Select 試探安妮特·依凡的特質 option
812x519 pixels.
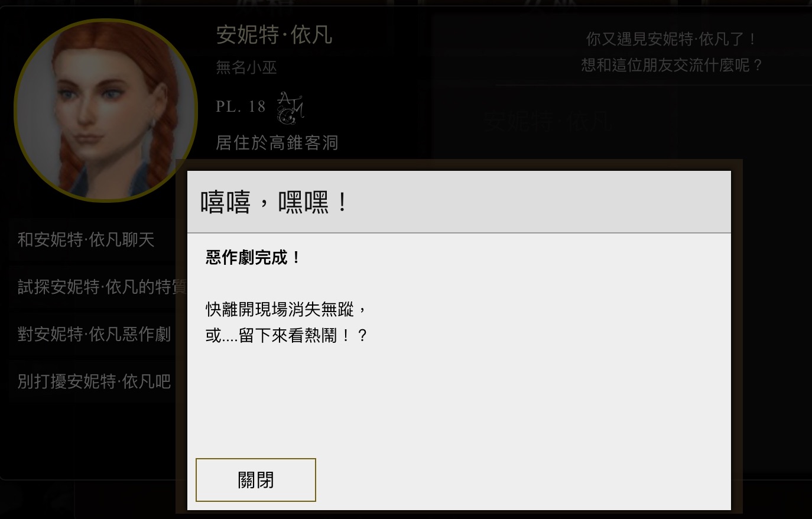coord(93,287)
